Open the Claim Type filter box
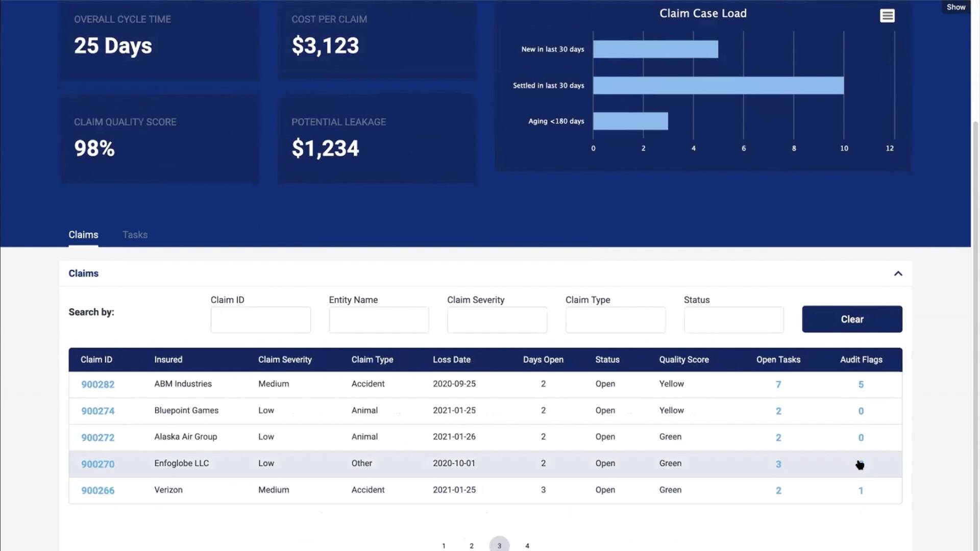Image resolution: width=980 pixels, height=551 pixels. (x=615, y=319)
